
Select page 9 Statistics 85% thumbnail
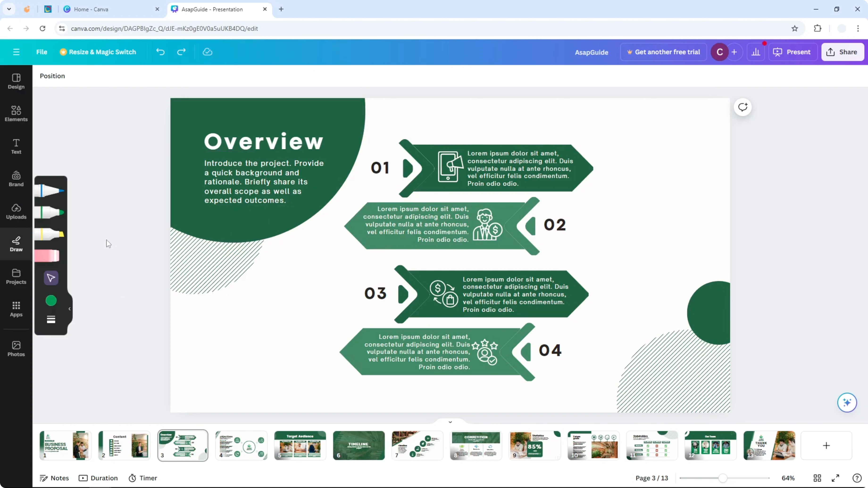tap(535, 445)
